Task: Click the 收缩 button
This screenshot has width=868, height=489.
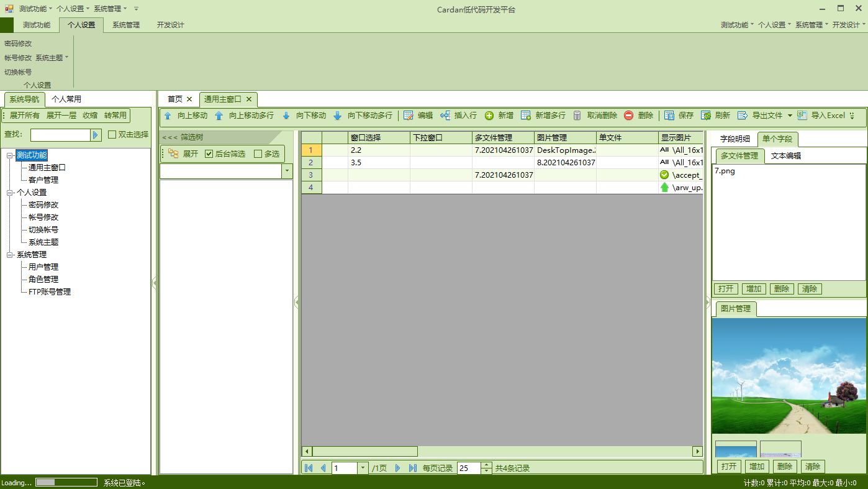Action: 90,116
